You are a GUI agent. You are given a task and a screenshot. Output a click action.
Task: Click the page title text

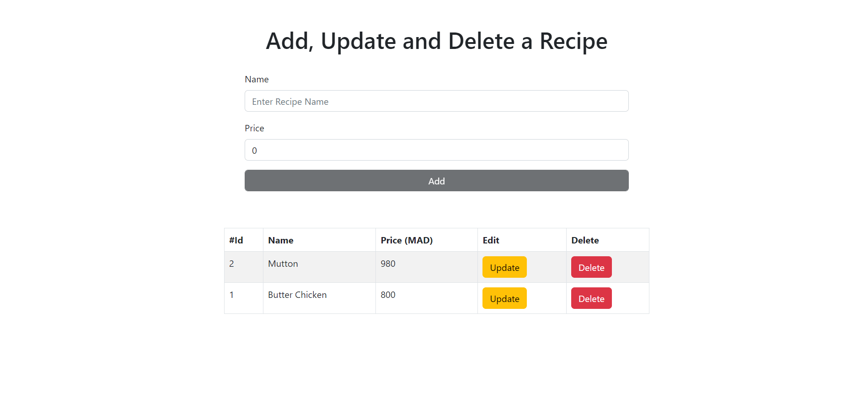436,41
